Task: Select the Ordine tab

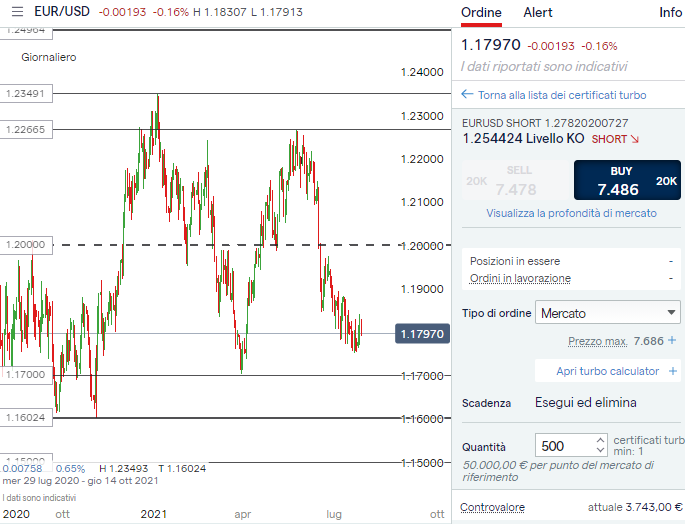Action: tap(481, 13)
